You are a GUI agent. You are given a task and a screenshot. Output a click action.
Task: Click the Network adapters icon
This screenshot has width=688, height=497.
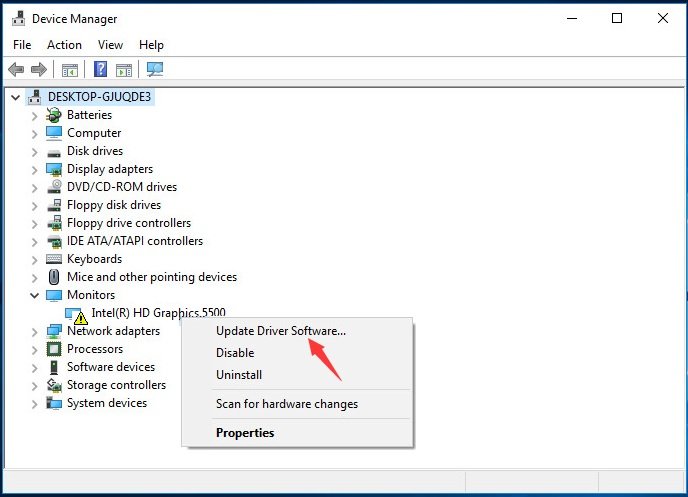point(54,331)
